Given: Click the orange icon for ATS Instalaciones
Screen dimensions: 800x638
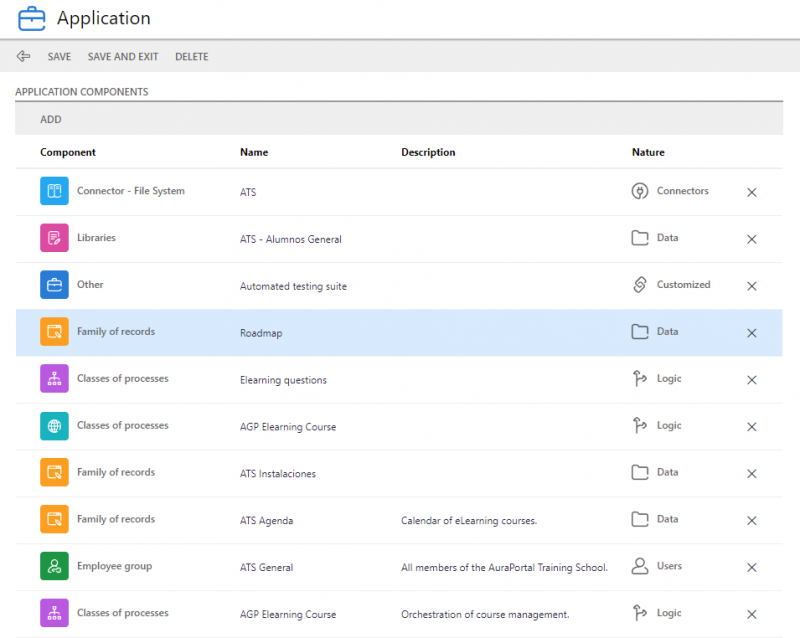Looking at the screenshot, I should [54, 473].
